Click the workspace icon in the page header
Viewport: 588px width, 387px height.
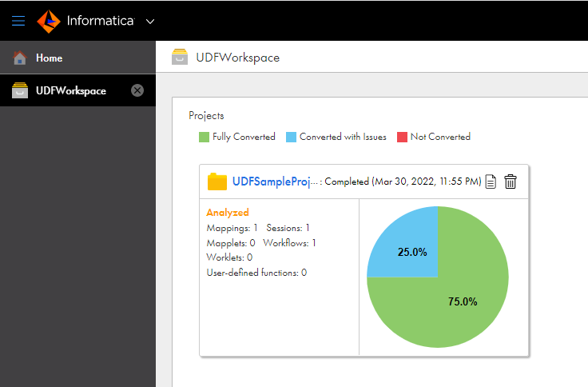[x=180, y=57]
